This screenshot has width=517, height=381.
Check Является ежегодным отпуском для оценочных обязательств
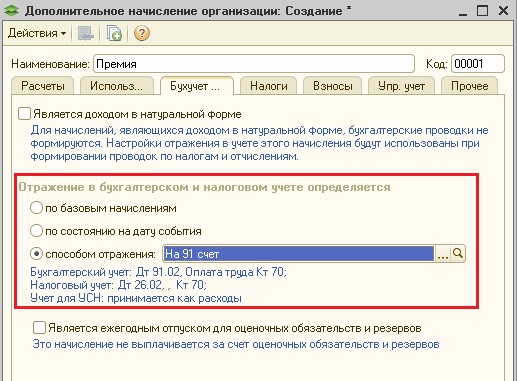[x=39, y=328]
